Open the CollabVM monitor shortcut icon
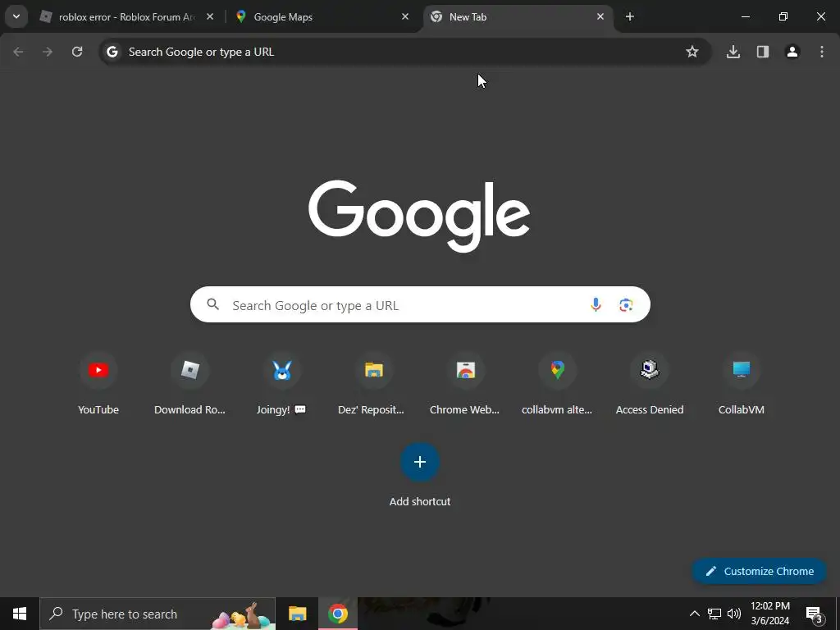 point(741,370)
